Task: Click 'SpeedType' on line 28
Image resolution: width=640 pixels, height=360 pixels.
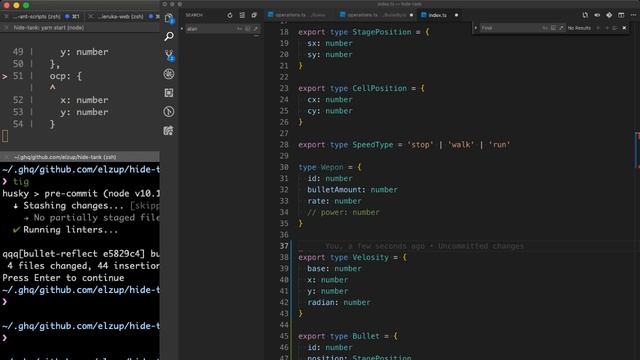Action: tap(373, 144)
